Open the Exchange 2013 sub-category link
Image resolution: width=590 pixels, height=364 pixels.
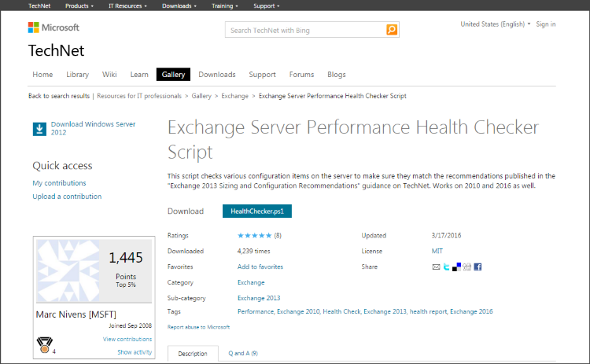coord(259,298)
